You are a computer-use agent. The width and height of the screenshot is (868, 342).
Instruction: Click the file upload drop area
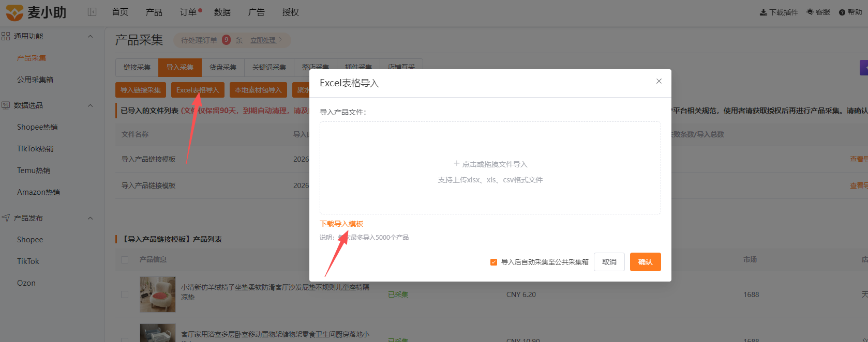(x=490, y=168)
